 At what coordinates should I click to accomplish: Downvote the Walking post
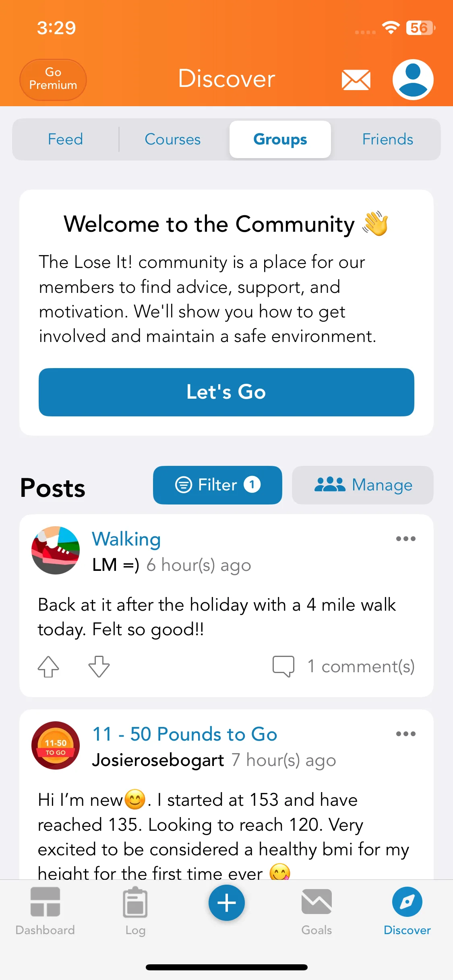click(x=99, y=667)
